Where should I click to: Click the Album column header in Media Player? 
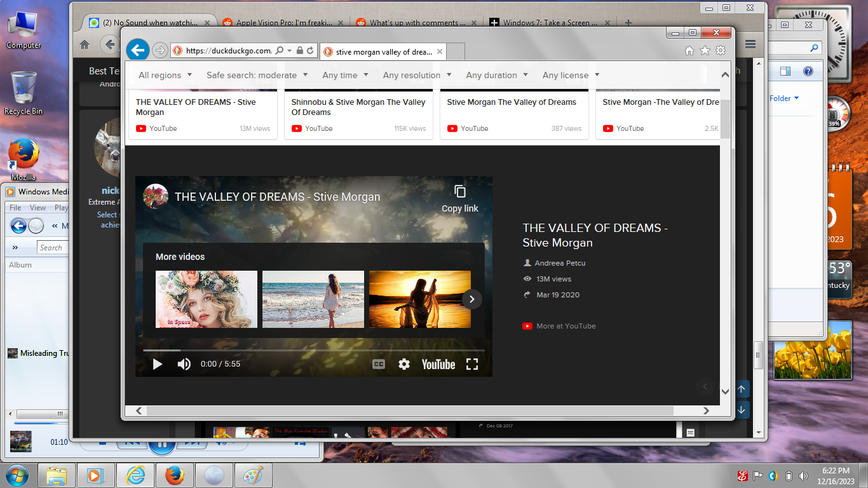pos(20,265)
